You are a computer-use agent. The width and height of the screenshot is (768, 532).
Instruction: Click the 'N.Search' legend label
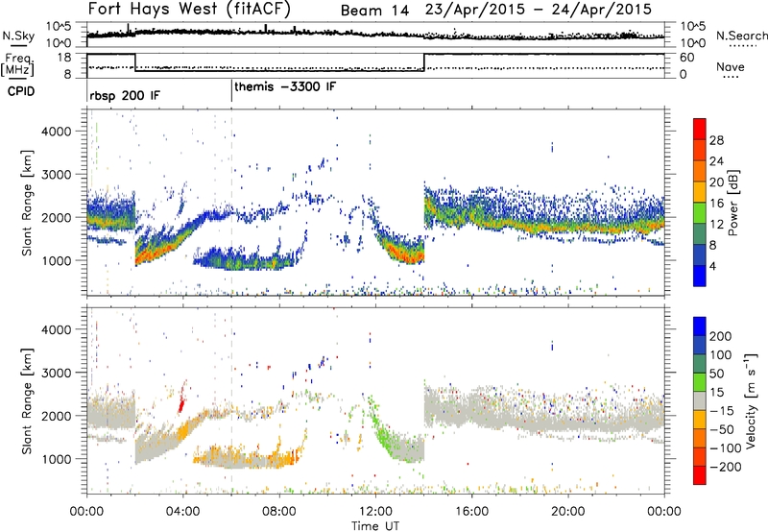(x=741, y=36)
